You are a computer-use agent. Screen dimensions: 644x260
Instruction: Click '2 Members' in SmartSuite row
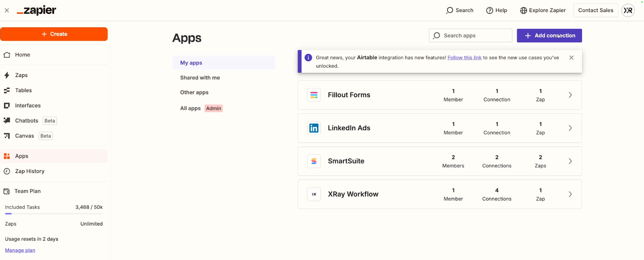pos(453,161)
